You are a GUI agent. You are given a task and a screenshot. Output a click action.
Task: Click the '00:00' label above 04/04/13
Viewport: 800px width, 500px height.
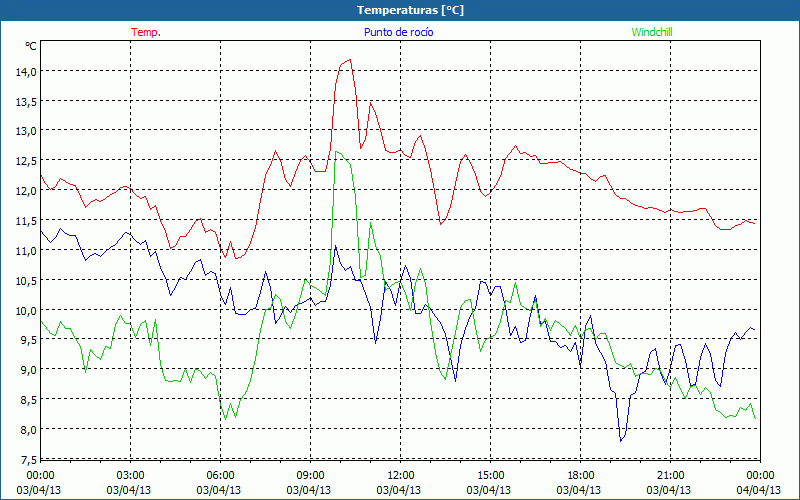click(760, 476)
